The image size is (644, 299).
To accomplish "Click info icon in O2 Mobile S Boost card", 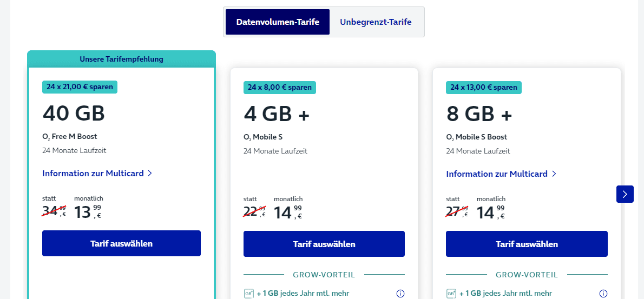I will click(603, 294).
